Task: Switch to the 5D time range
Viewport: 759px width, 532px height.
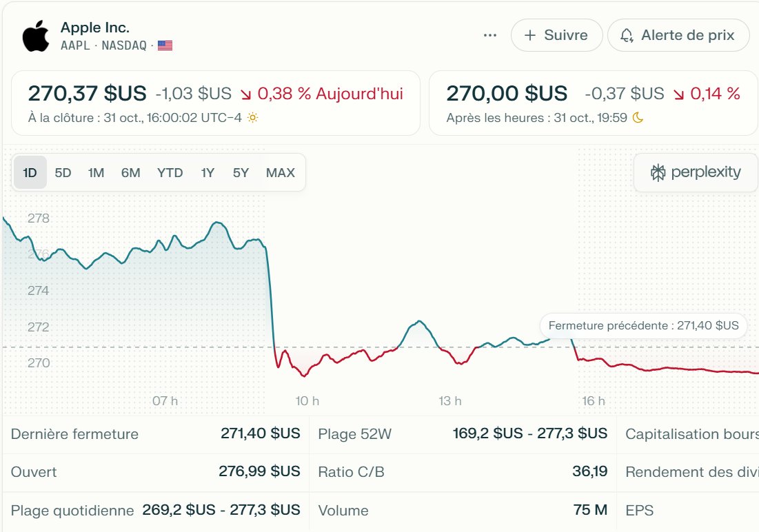Action: tap(63, 172)
